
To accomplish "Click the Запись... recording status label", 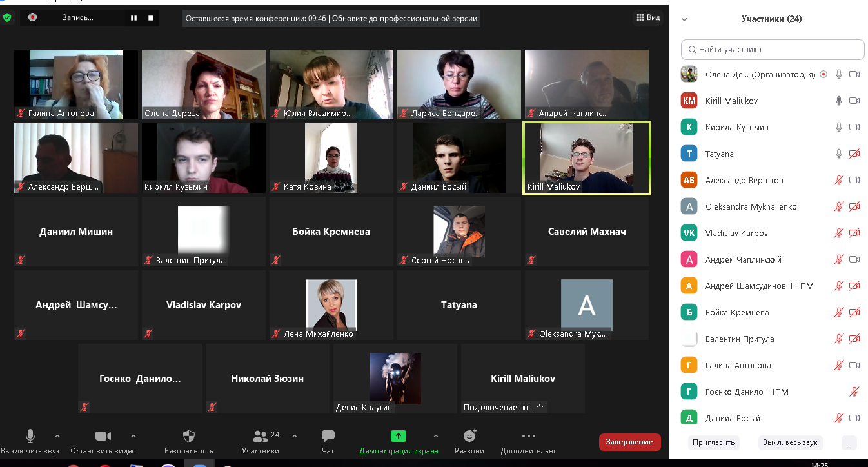I will [x=78, y=18].
